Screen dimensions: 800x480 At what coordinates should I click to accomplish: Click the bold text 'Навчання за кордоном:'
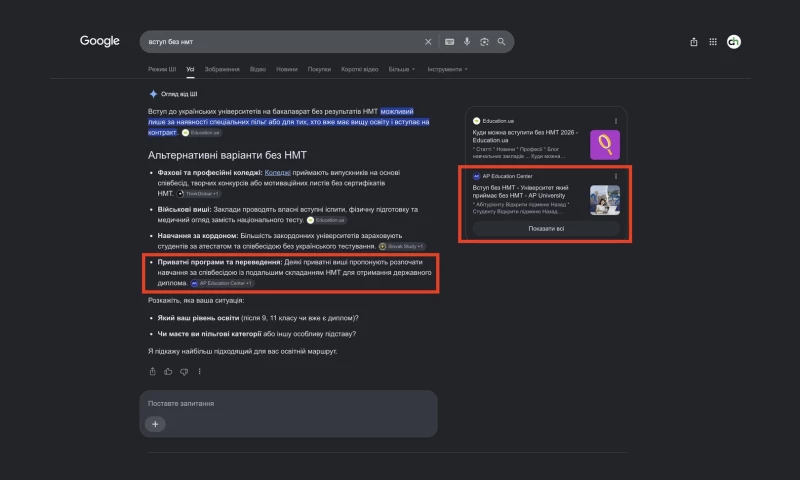[198, 236]
